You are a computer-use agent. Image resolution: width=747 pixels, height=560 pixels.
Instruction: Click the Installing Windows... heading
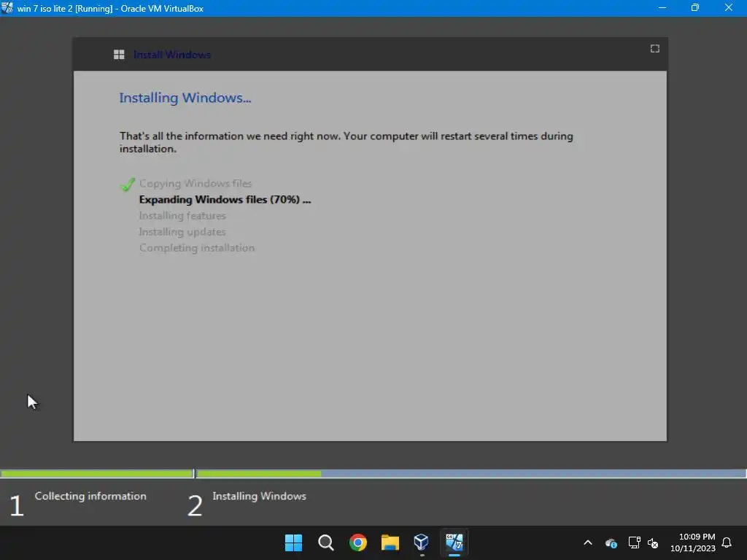pyautogui.click(x=185, y=98)
